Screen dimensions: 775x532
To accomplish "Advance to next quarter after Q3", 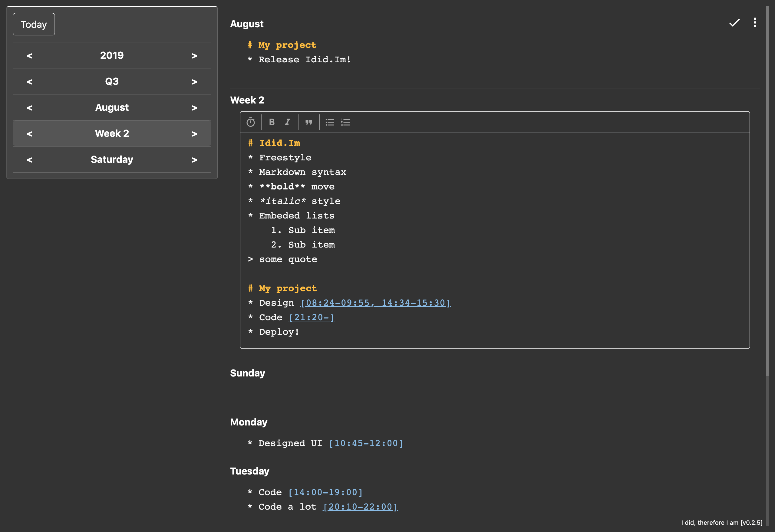I will [x=194, y=82].
